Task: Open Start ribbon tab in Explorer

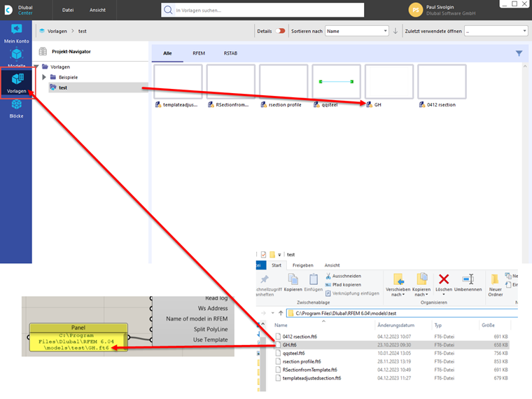Action: (x=276, y=265)
